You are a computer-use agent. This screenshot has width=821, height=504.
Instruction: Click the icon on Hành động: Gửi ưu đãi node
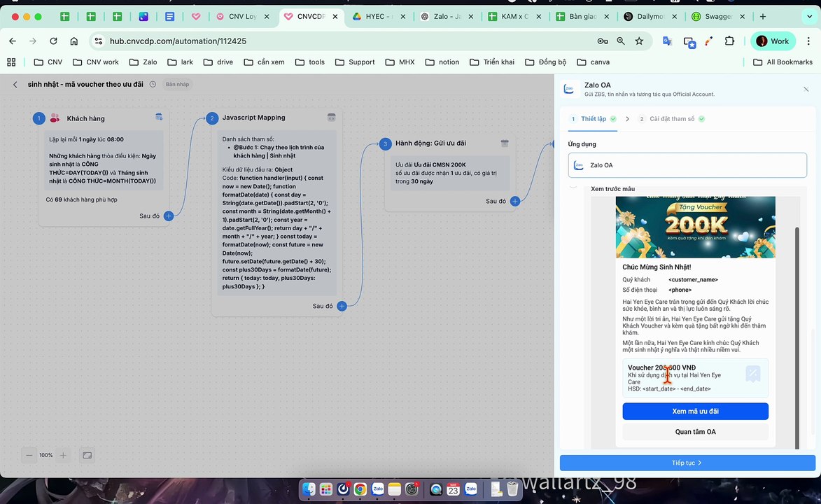[504, 143]
